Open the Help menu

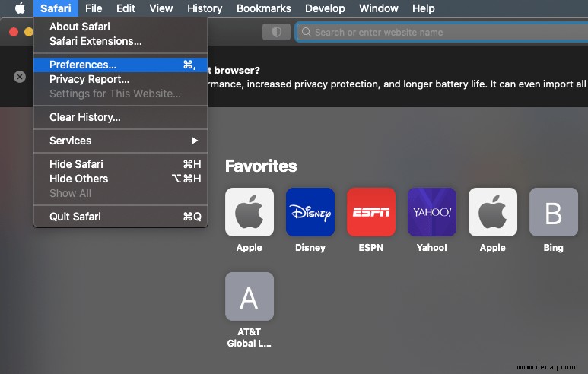424,8
